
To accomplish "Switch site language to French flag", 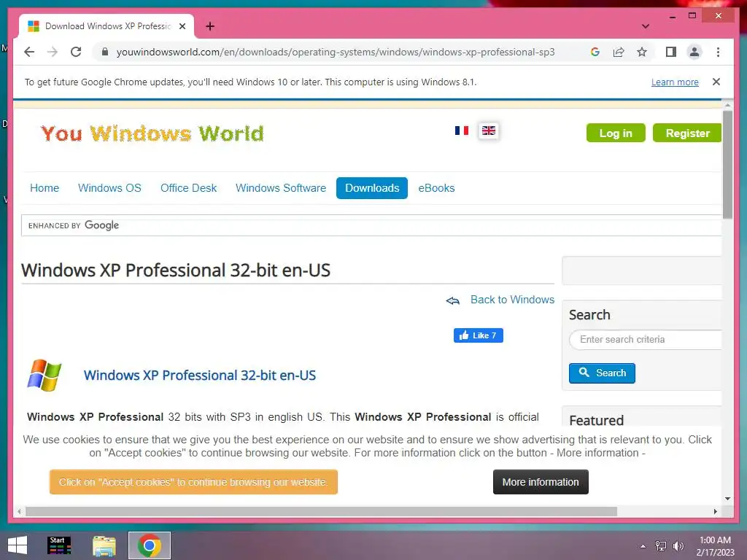I will click(x=462, y=131).
